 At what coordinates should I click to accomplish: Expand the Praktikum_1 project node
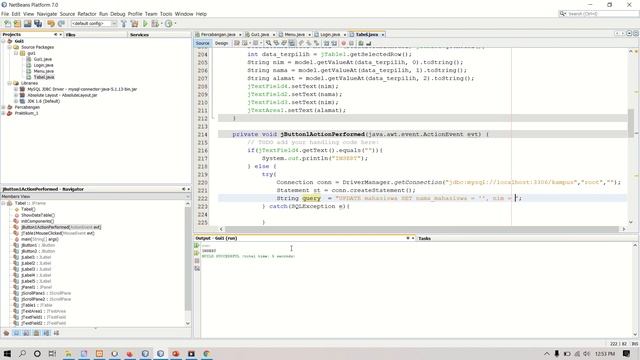pyautogui.click(x=4, y=113)
